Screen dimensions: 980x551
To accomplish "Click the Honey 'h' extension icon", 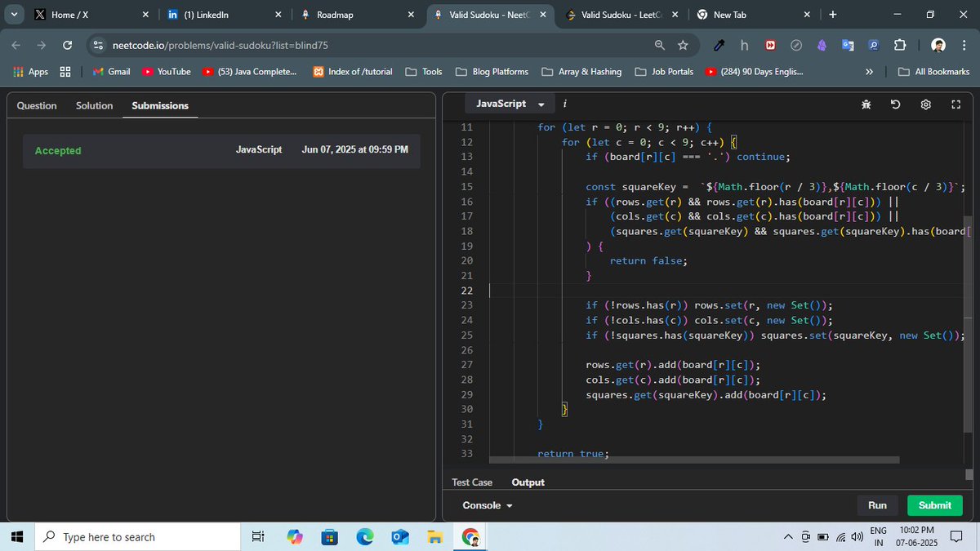I will [744, 46].
